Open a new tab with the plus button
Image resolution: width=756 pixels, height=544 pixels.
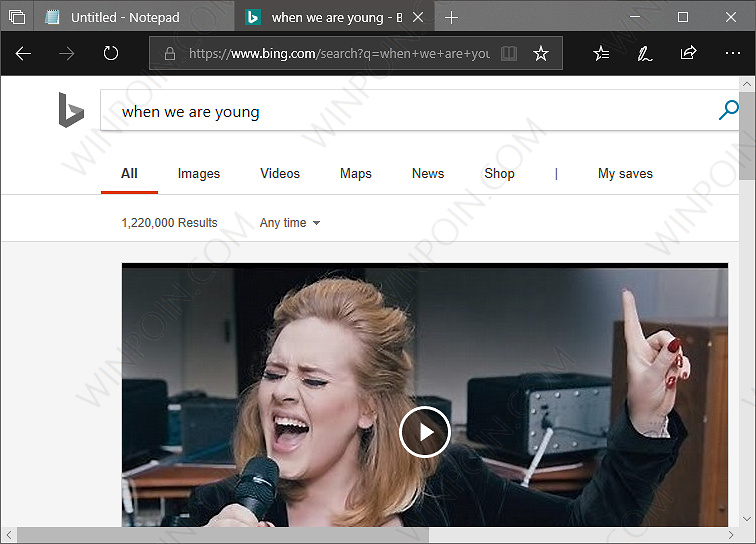tap(451, 18)
